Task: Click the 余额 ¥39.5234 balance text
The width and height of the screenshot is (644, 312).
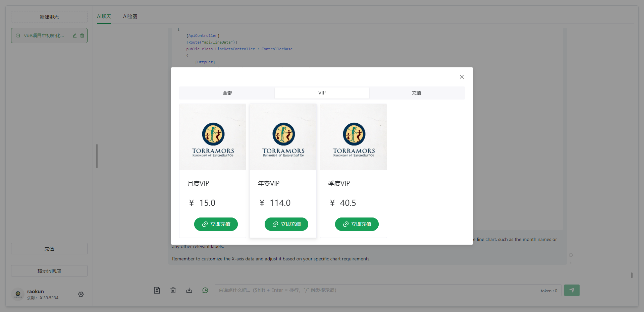Action: click(x=43, y=298)
